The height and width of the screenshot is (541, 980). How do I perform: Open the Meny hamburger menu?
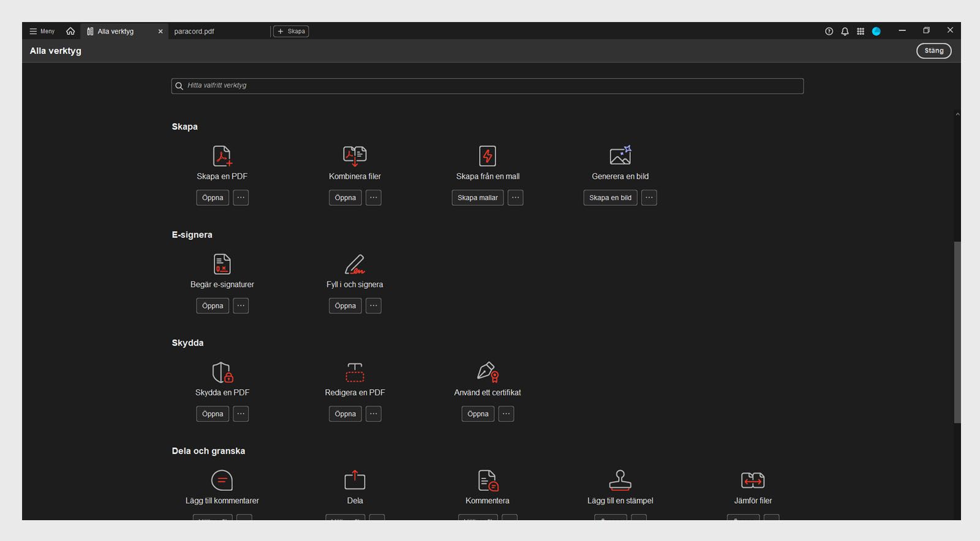[42, 31]
